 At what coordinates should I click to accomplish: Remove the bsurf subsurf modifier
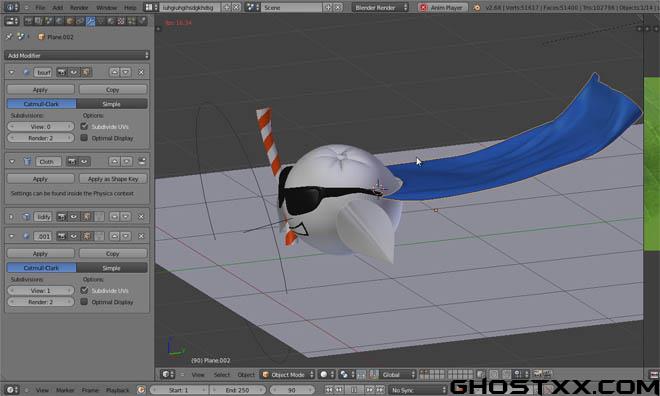pos(141,72)
